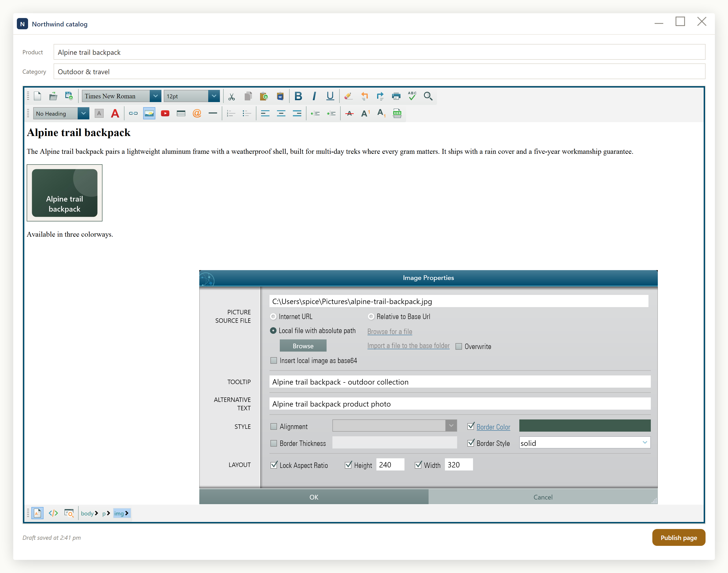Open the Alignment dropdown in Image Properties
Screen dimensions: 728x573
[x=451, y=426]
